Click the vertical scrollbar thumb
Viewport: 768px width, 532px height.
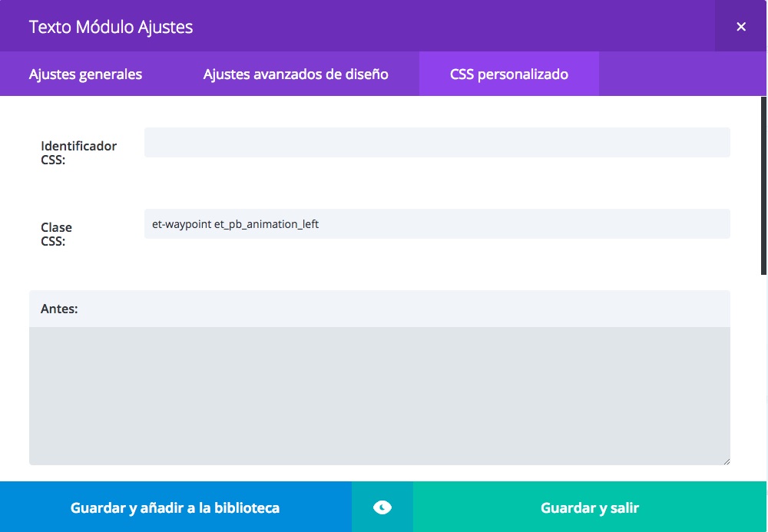pyautogui.click(x=763, y=184)
